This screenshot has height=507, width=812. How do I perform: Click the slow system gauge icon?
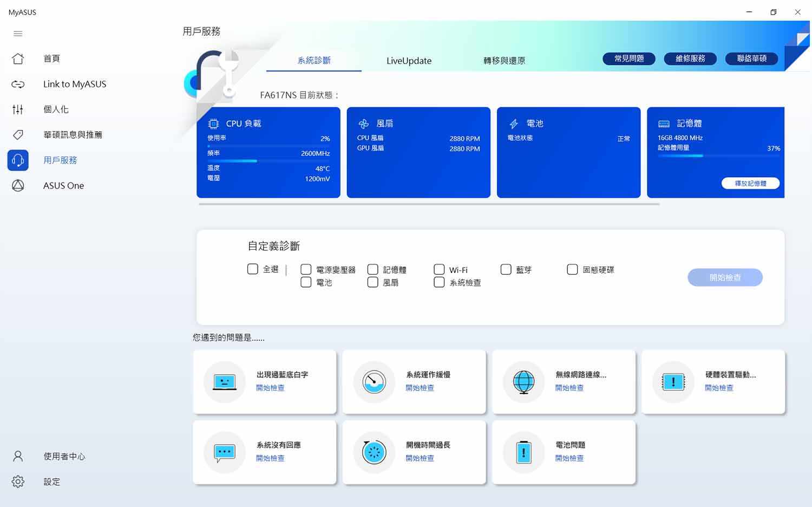coord(374,382)
